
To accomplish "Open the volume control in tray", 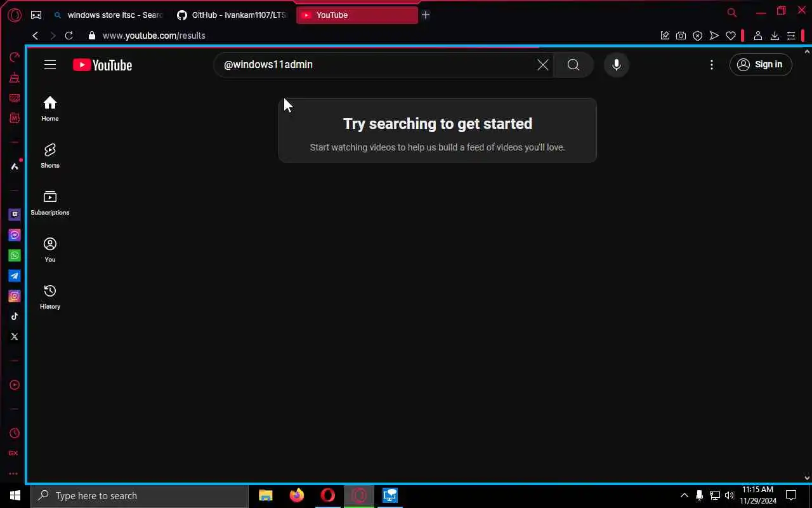I will 730,495.
